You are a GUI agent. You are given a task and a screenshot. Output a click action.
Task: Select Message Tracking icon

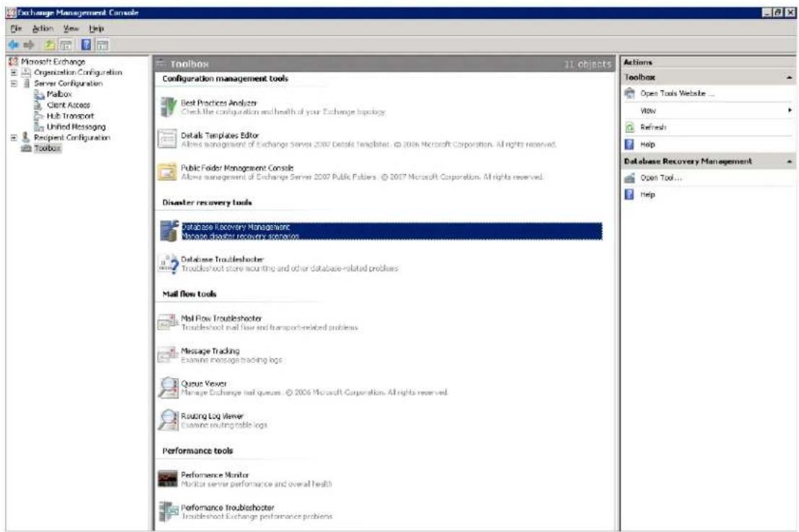(x=167, y=355)
